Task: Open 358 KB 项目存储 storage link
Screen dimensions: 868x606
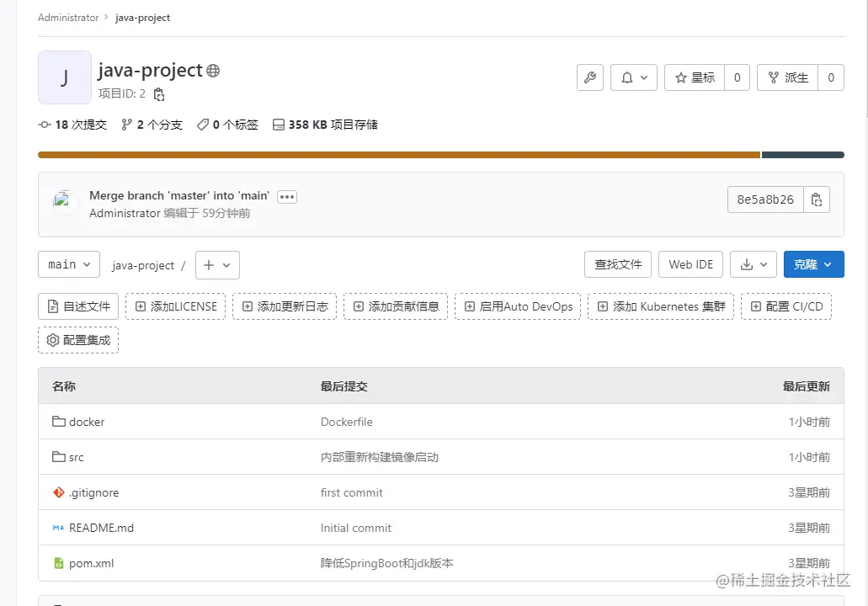Action: (x=325, y=125)
